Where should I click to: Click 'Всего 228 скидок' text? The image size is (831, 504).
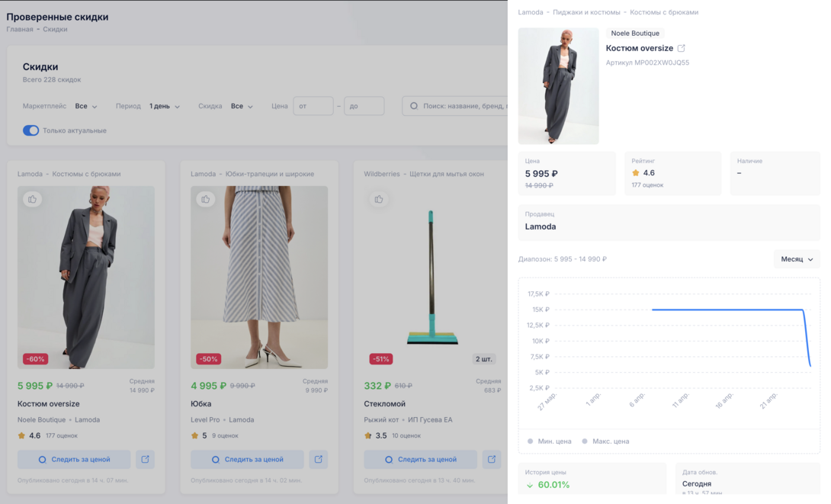[x=52, y=79]
